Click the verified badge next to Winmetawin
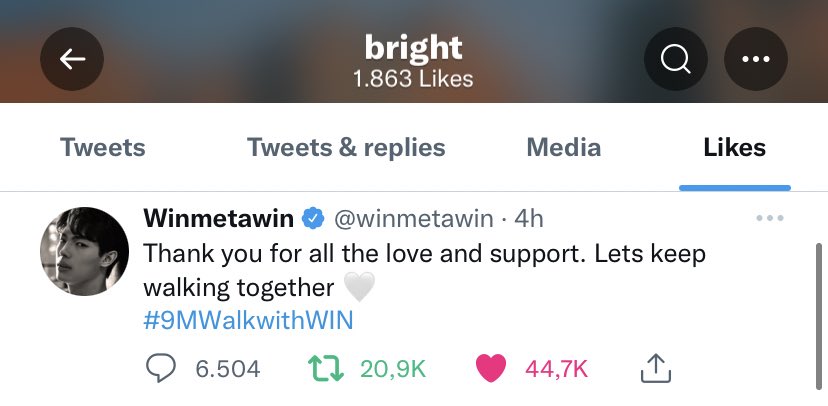828x406 pixels. pos(313,218)
